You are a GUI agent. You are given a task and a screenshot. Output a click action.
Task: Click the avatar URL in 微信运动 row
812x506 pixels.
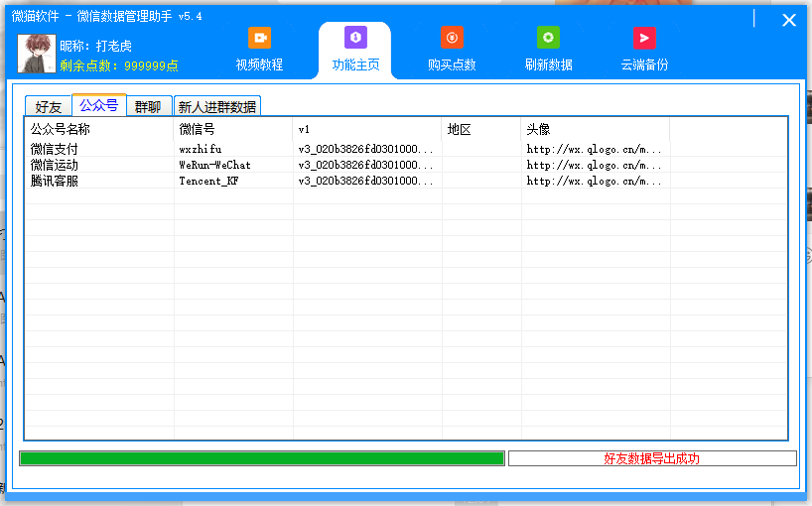point(594,165)
